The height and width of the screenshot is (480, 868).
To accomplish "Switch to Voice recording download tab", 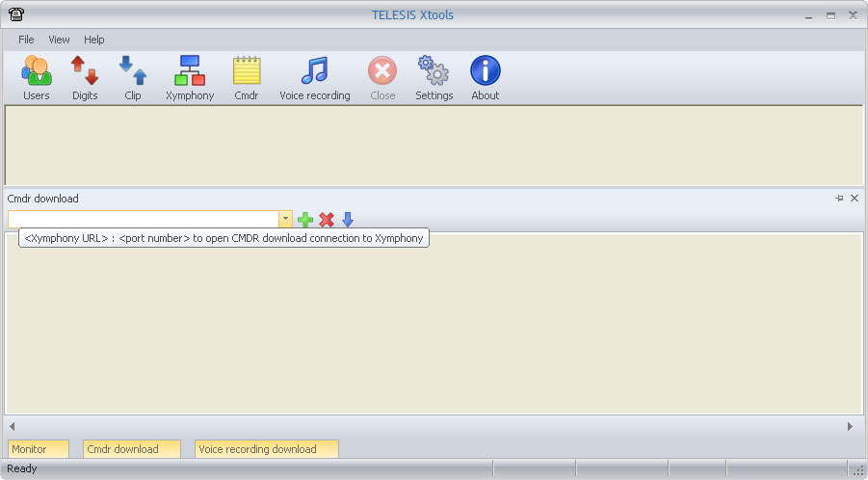I will point(267,449).
